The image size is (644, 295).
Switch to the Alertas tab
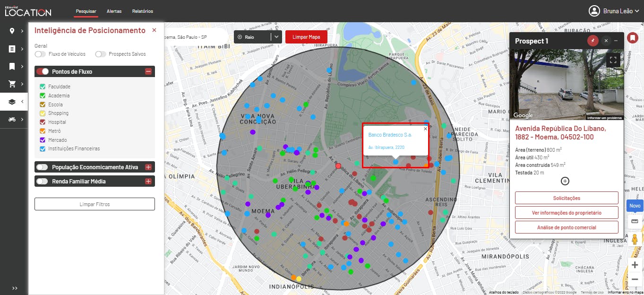(114, 11)
